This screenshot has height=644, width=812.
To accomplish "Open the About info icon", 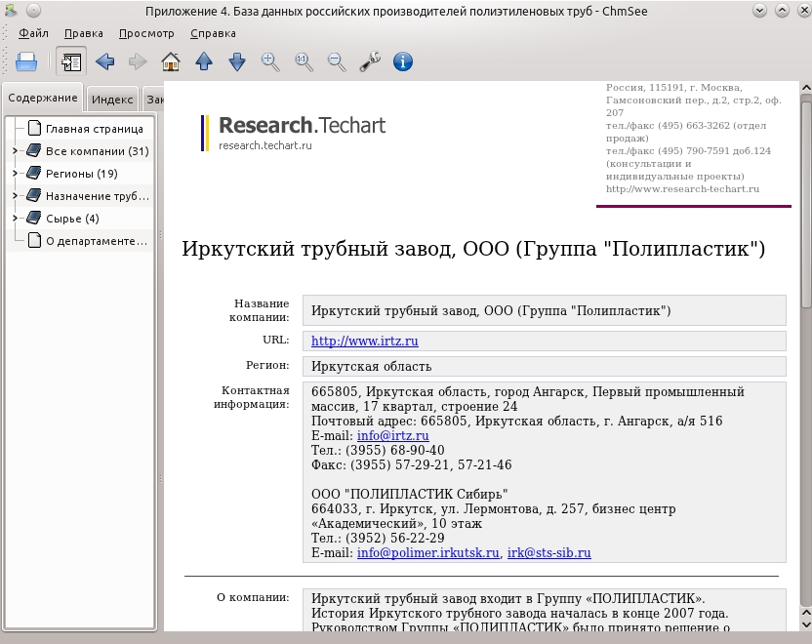I will 403,61.
